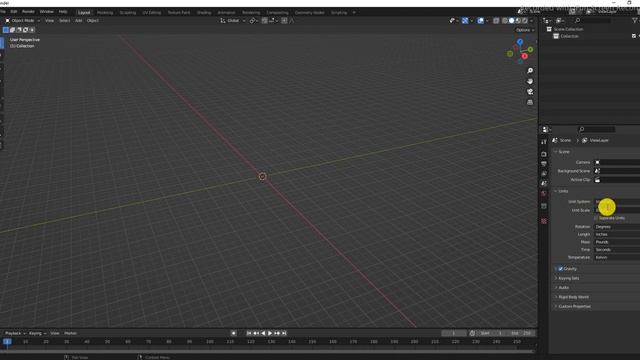
Task: Switch perspective/orthographic with the grid icon
Action: (x=530, y=102)
